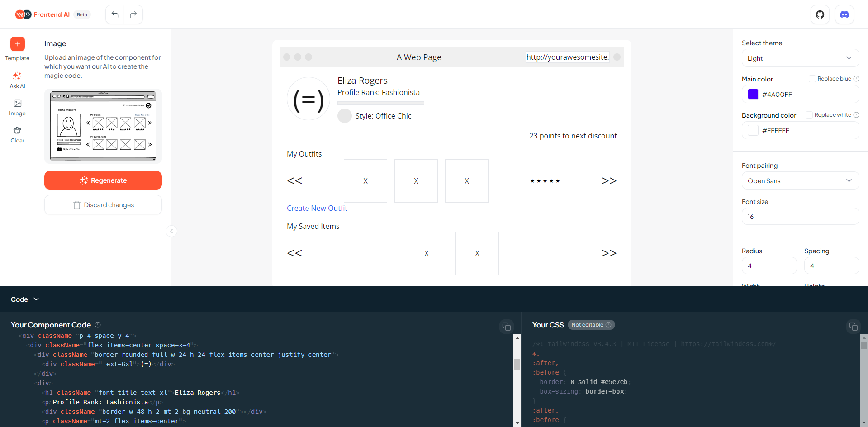Open the Discord icon link
Image resolution: width=868 pixels, height=427 pixels.
pyautogui.click(x=844, y=14)
